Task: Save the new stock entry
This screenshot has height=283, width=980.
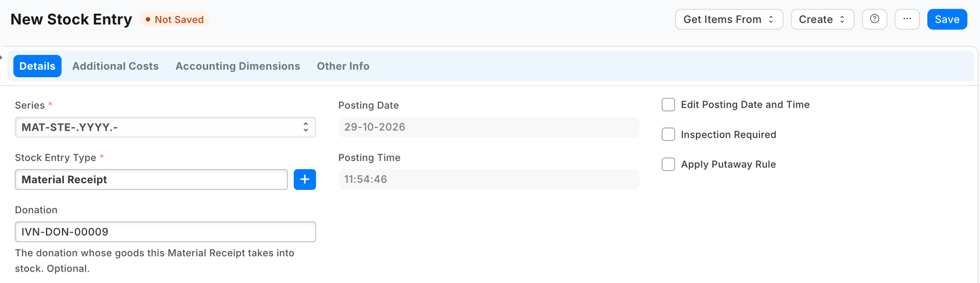Action: (x=947, y=19)
